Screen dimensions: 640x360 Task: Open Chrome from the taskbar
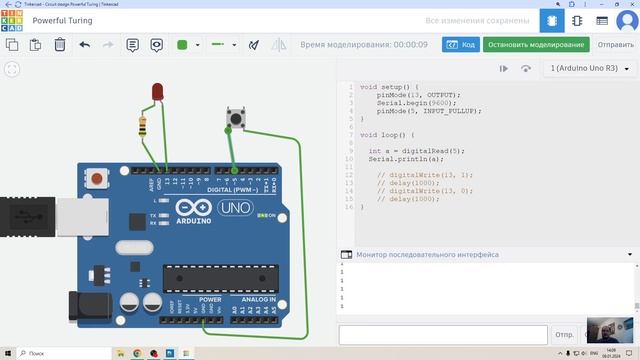click(x=137, y=353)
